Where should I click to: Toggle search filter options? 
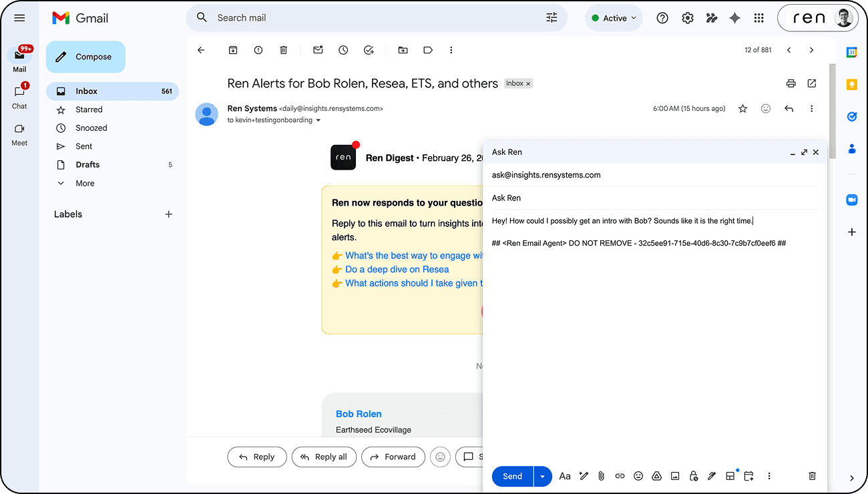(x=551, y=17)
